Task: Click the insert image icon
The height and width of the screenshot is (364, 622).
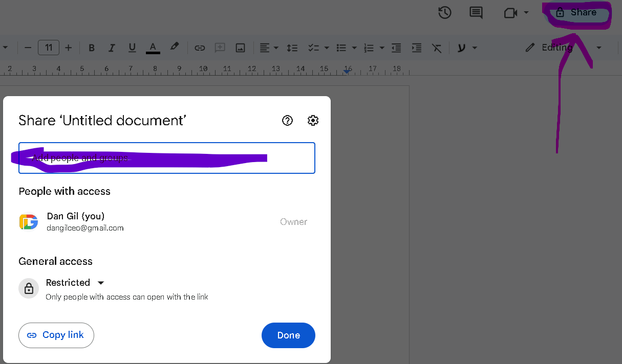Action: click(x=240, y=48)
